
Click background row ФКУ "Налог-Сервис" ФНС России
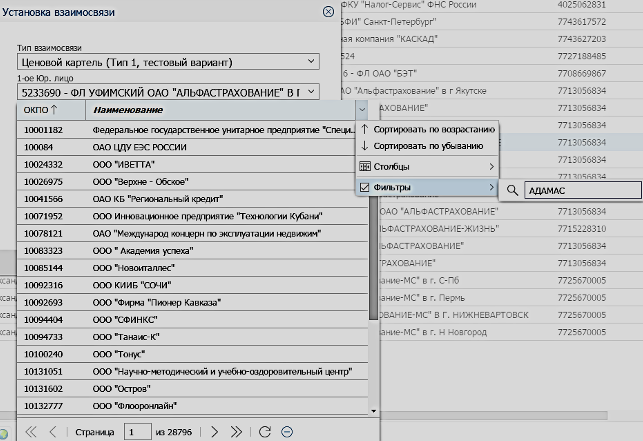click(x=408, y=5)
